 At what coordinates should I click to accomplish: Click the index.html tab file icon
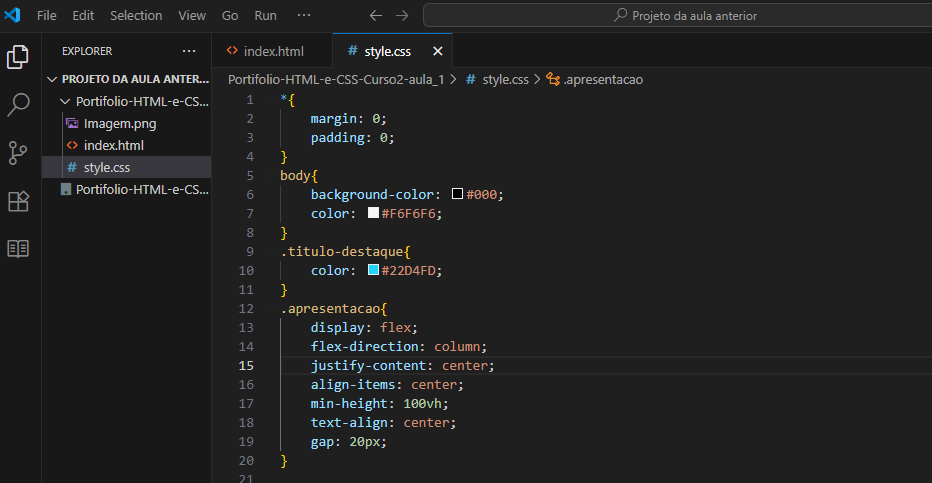click(232, 51)
